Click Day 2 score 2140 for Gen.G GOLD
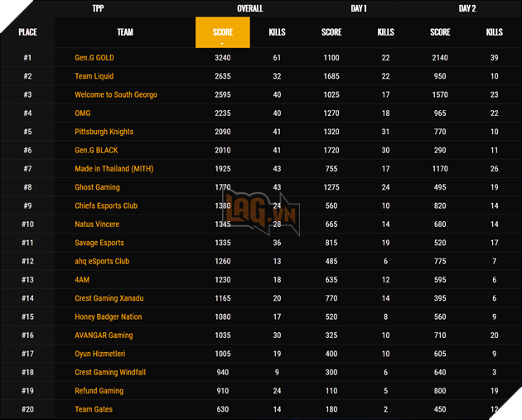 coord(440,58)
